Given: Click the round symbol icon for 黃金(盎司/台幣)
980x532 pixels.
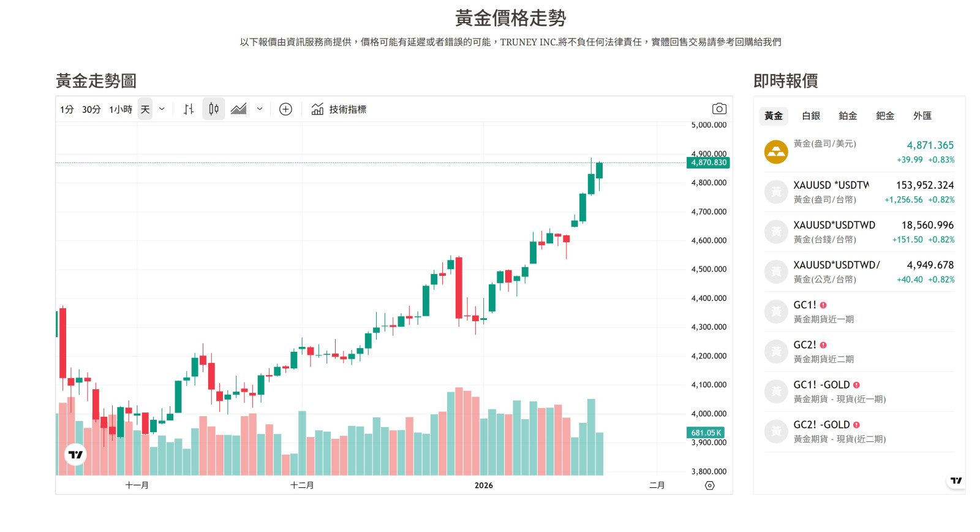Looking at the screenshot, I should [x=776, y=192].
